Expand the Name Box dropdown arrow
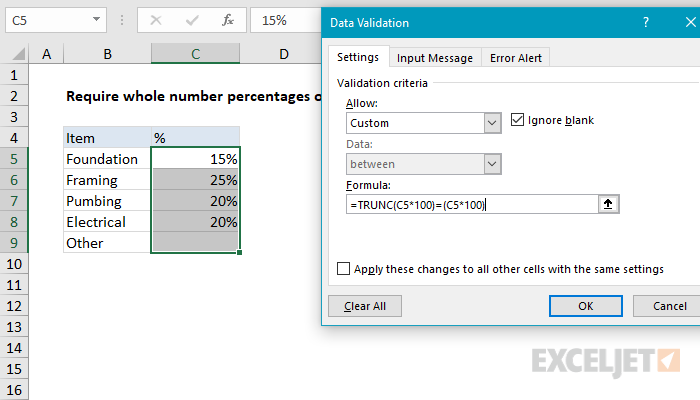700x400 pixels. [x=96, y=20]
